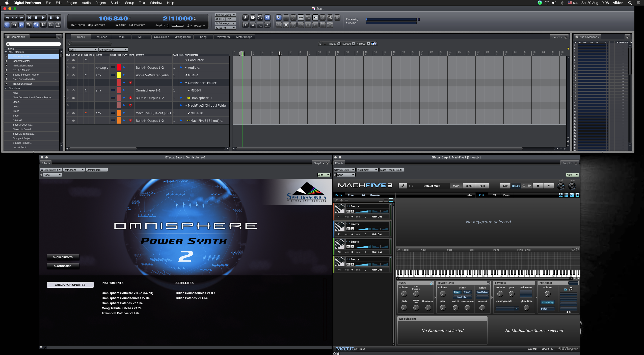Screen dimensions: 644x355
Task: Click the Stop transport button
Action: pyautogui.click(x=36, y=18)
